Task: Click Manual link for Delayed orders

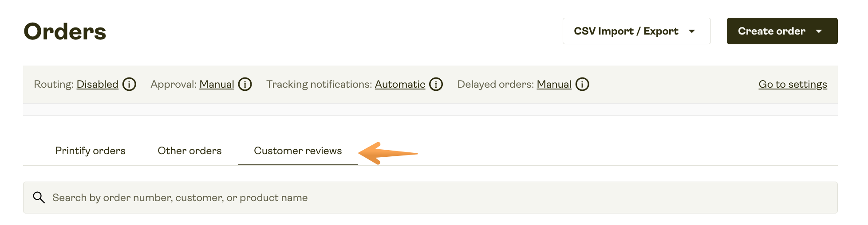Action: pos(554,84)
